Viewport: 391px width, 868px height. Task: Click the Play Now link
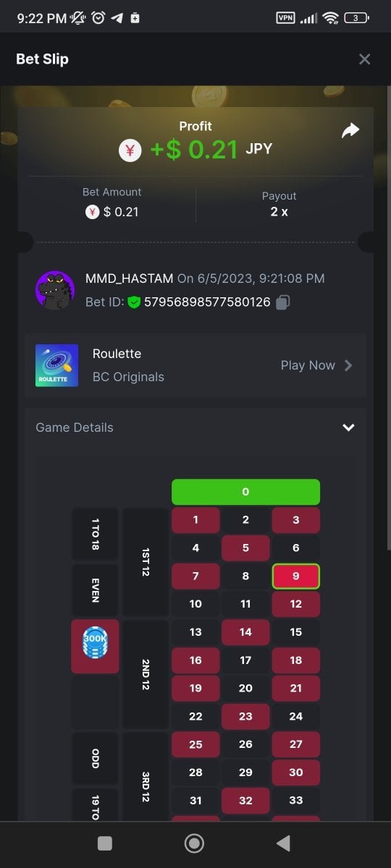308,365
